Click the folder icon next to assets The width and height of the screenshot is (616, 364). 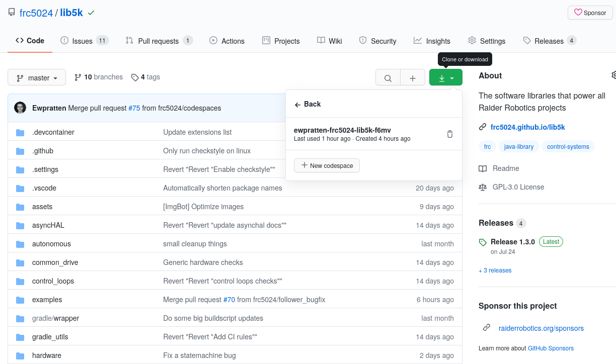point(20,207)
